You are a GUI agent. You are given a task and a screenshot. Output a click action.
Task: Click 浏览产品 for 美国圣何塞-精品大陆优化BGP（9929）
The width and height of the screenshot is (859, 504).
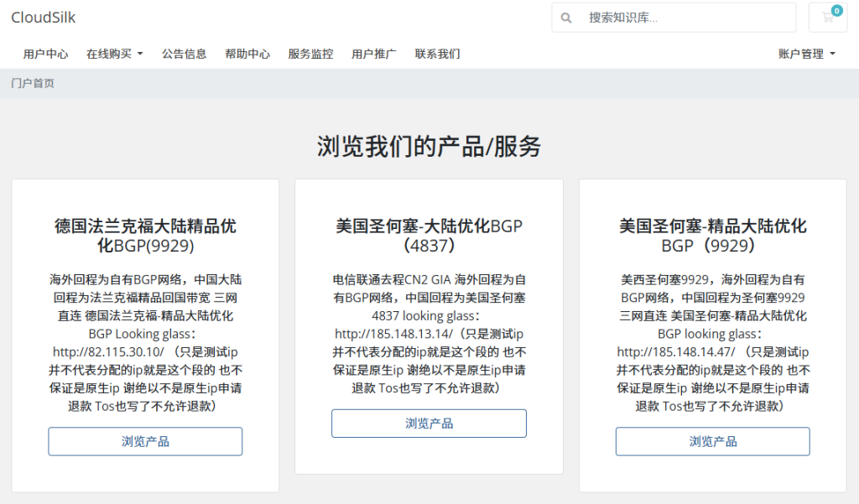pyautogui.click(x=712, y=441)
